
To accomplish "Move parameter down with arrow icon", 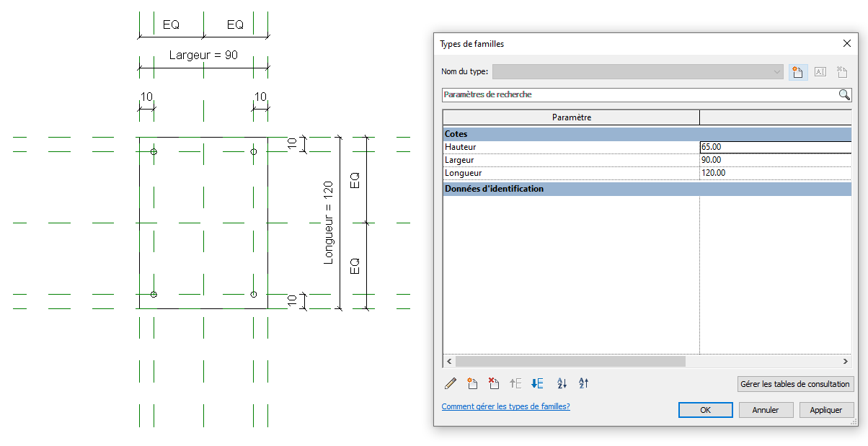I will coord(537,383).
